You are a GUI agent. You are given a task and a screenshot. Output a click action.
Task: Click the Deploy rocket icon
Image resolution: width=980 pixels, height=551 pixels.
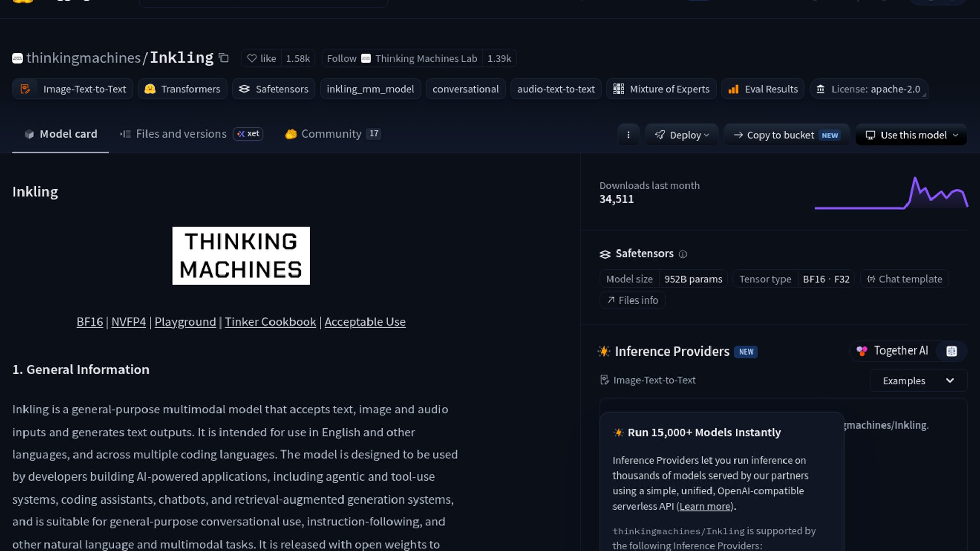660,135
